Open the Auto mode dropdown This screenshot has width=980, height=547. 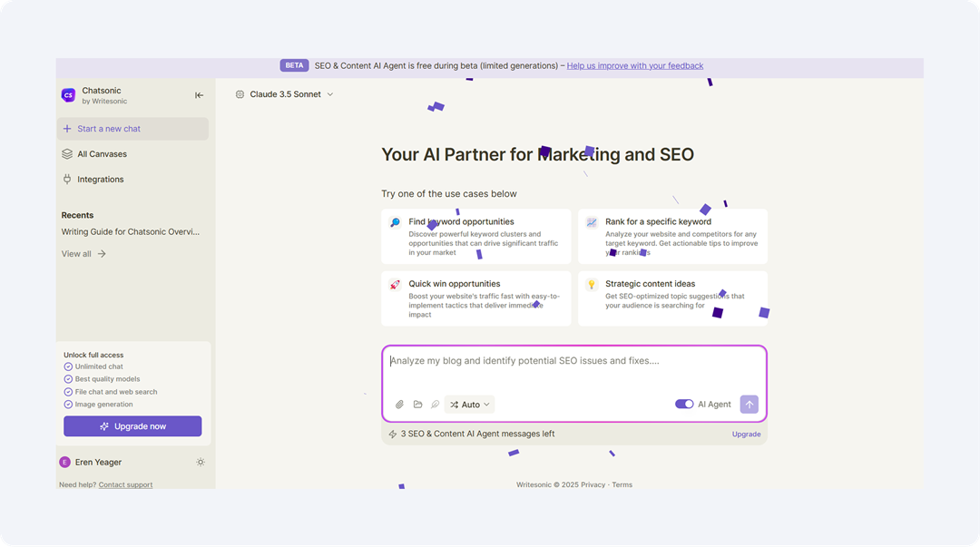[469, 405]
